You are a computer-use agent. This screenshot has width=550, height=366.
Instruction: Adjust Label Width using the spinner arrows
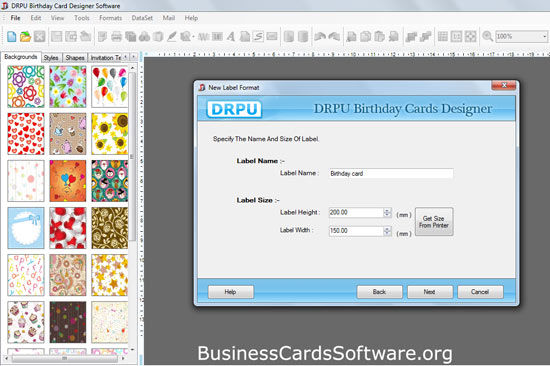(387, 231)
